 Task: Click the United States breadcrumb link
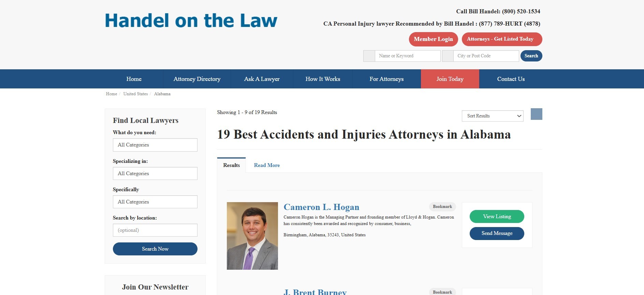[x=135, y=94]
